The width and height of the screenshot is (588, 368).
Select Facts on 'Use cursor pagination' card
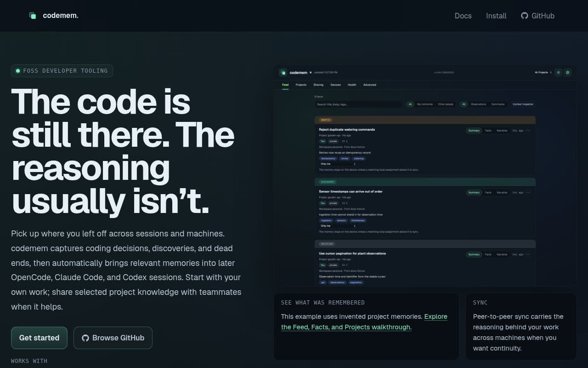click(488, 254)
